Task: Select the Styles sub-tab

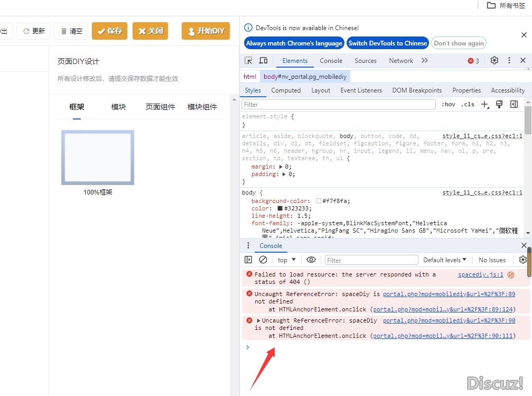Action: tap(253, 90)
